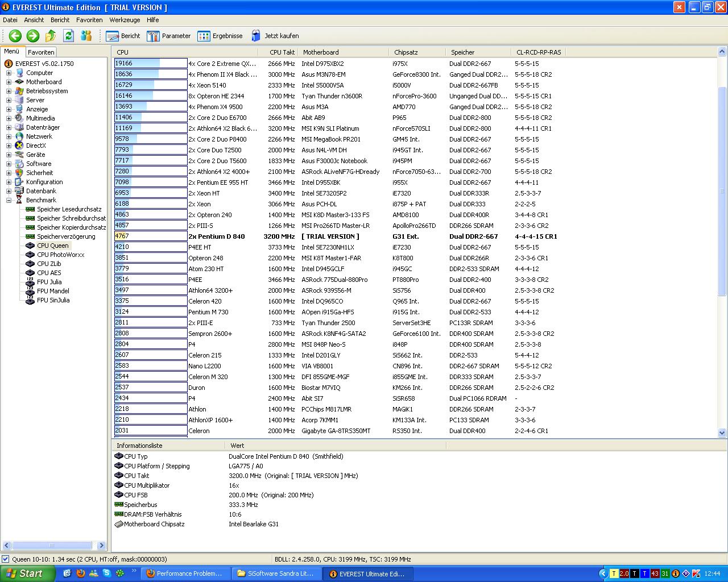Expand the Motherboard tree node
The image size is (728, 582).
pyautogui.click(x=9, y=82)
